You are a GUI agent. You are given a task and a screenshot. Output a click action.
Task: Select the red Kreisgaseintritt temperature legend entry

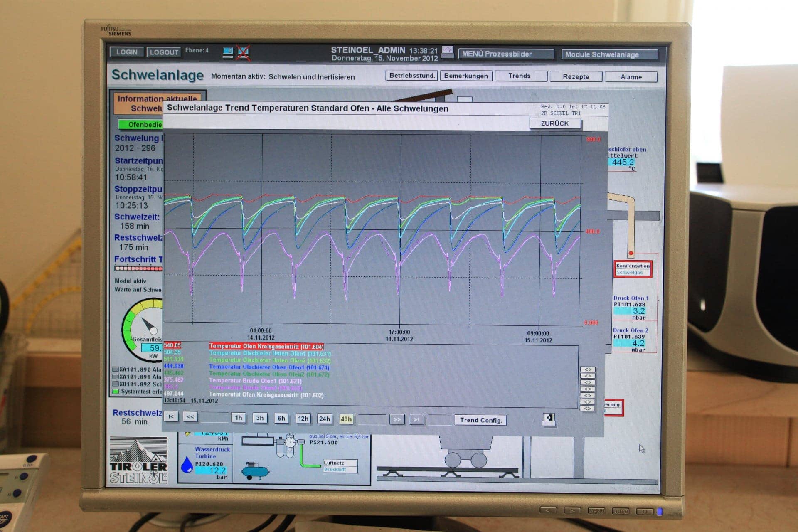[266, 346]
